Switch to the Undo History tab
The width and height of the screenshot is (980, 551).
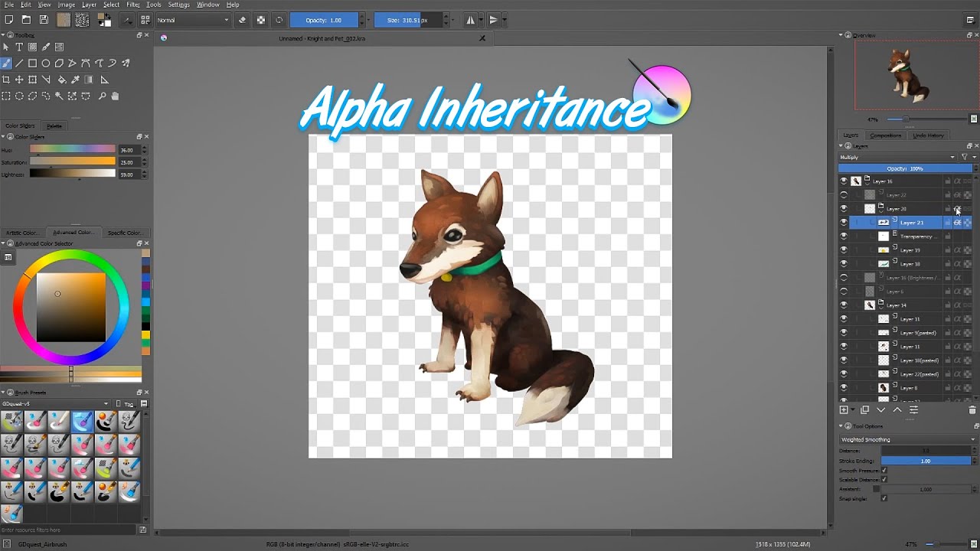[x=928, y=135]
